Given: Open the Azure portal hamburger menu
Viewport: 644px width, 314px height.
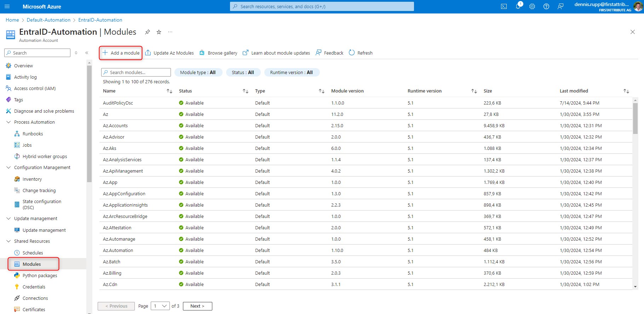Looking at the screenshot, I should click(x=7, y=6).
